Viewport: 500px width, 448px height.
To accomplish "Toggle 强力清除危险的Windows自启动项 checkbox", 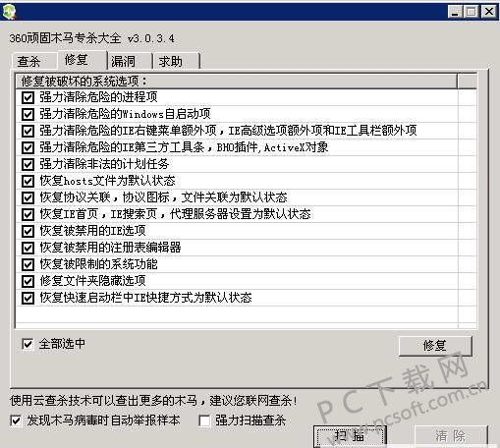I will (28, 114).
